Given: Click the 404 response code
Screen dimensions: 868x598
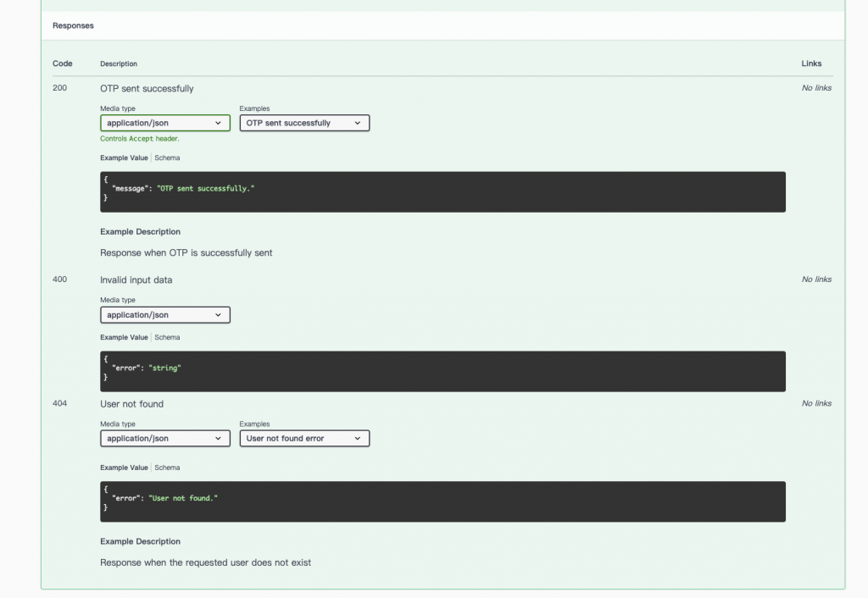Looking at the screenshot, I should coord(60,403).
